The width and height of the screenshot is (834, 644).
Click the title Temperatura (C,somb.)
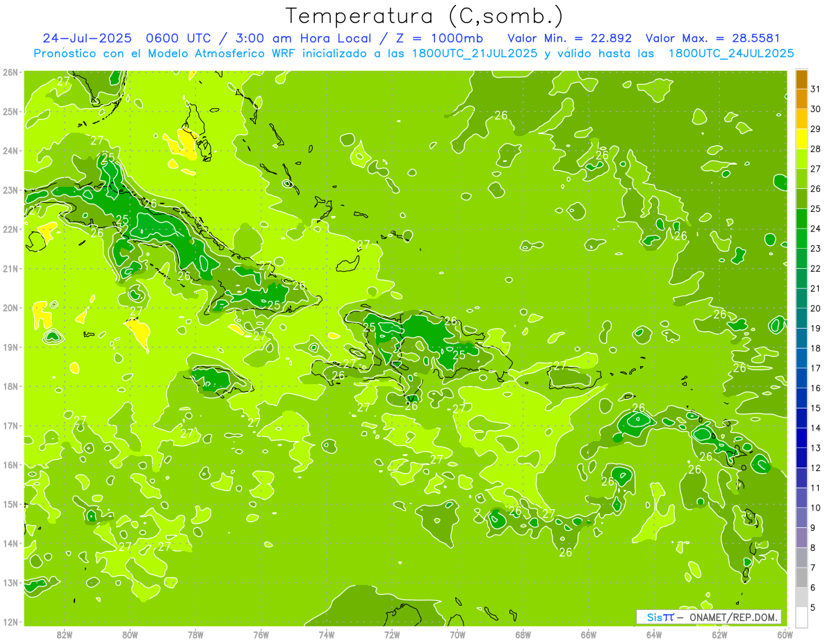[x=425, y=16]
